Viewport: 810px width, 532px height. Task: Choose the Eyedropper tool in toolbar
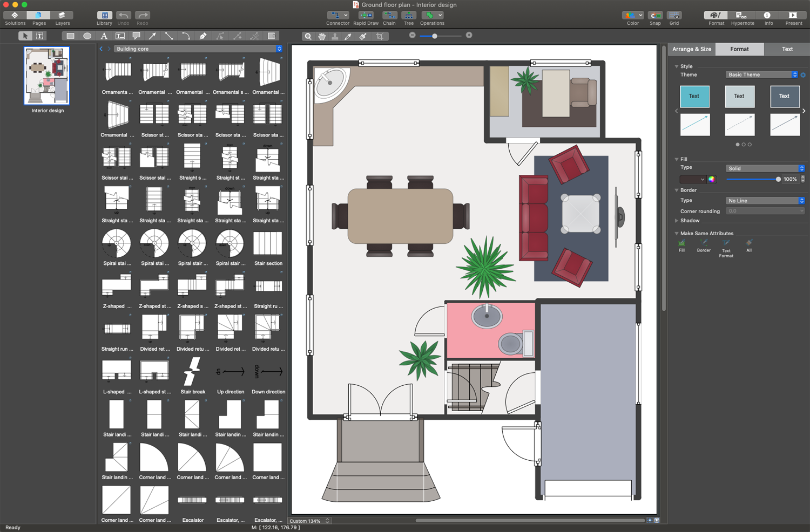click(348, 36)
